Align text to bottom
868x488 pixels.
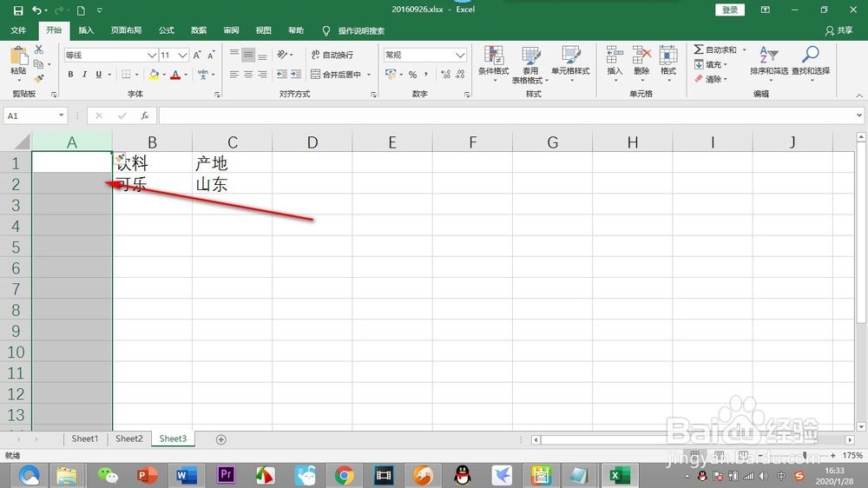262,55
